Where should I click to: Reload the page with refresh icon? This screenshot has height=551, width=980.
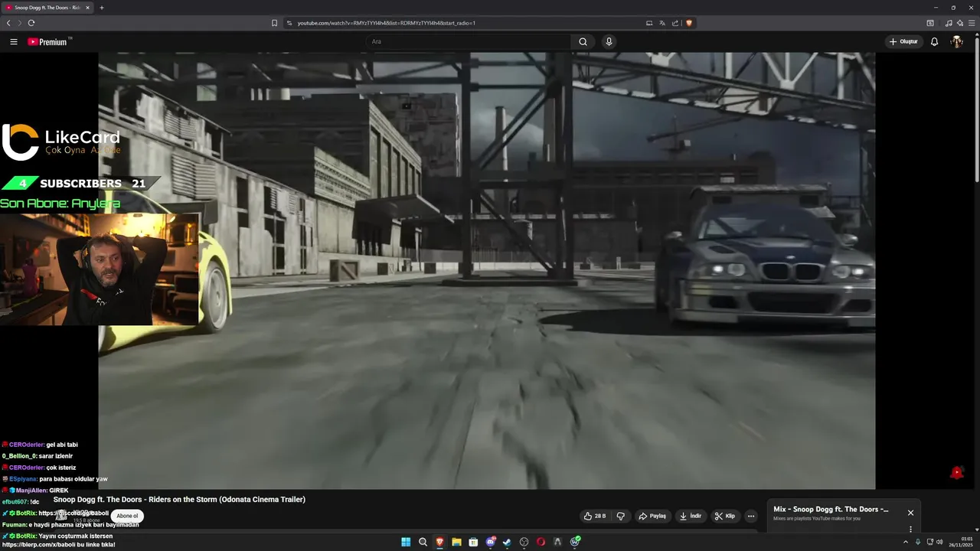point(31,23)
